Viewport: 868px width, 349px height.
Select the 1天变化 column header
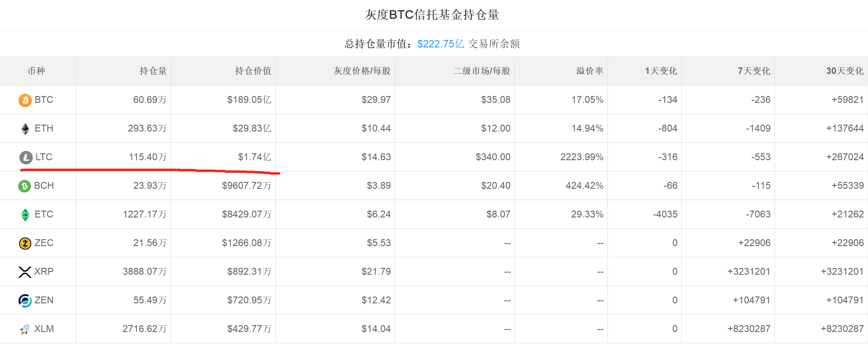pos(661,71)
